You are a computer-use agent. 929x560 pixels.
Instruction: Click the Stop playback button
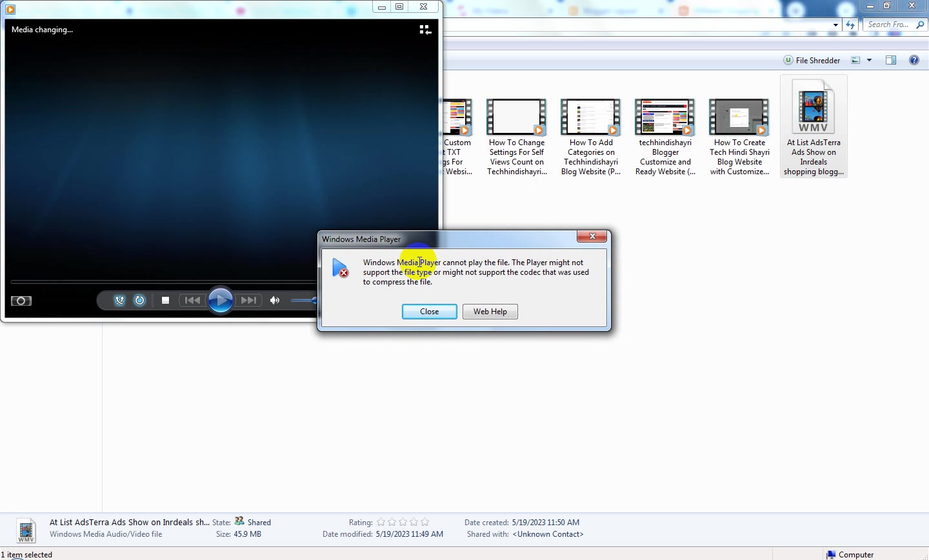coord(166,300)
